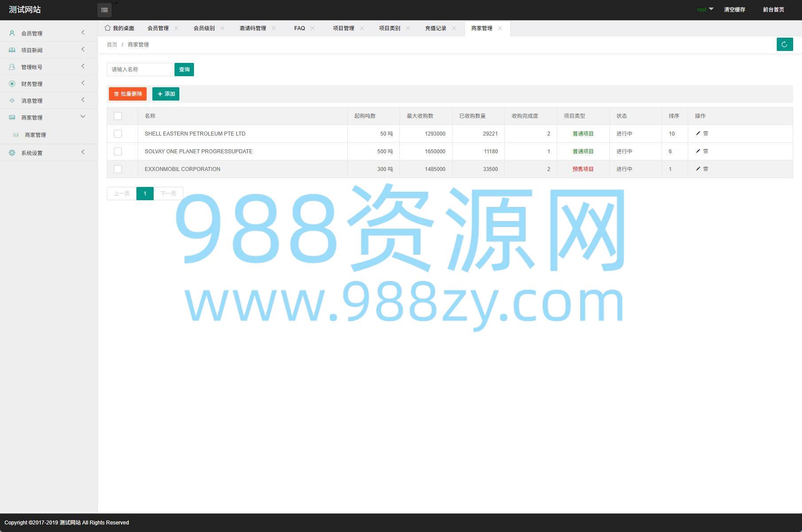
Task: Edit the SHELL EASTERN PETROLEUM row pencil icon
Action: tap(698, 133)
